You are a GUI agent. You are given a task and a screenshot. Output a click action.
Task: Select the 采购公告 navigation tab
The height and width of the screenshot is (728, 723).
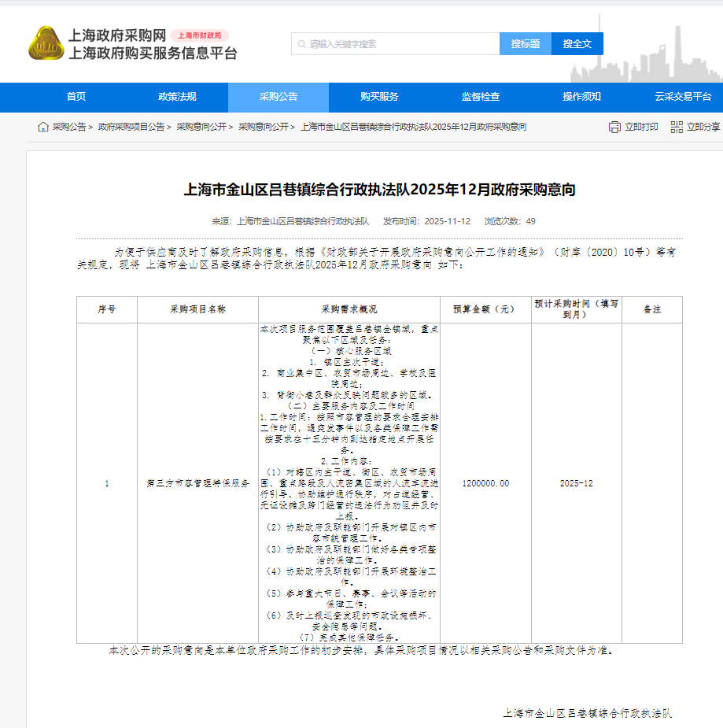(x=279, y=97)
